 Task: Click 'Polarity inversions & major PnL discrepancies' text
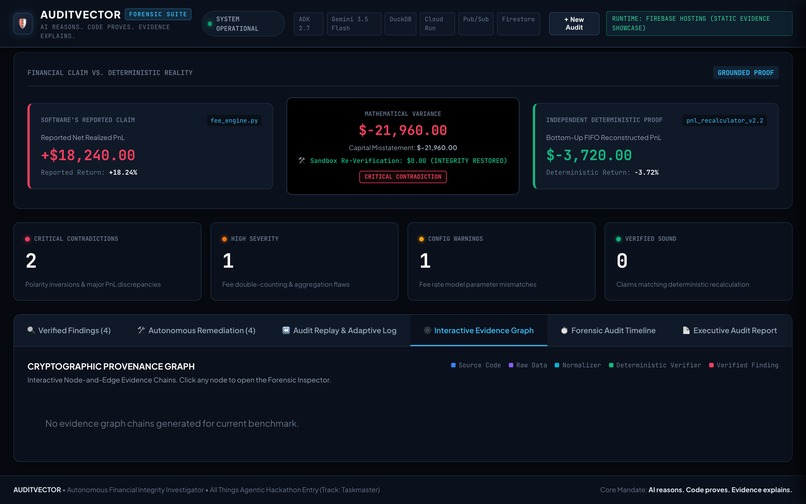93,284
